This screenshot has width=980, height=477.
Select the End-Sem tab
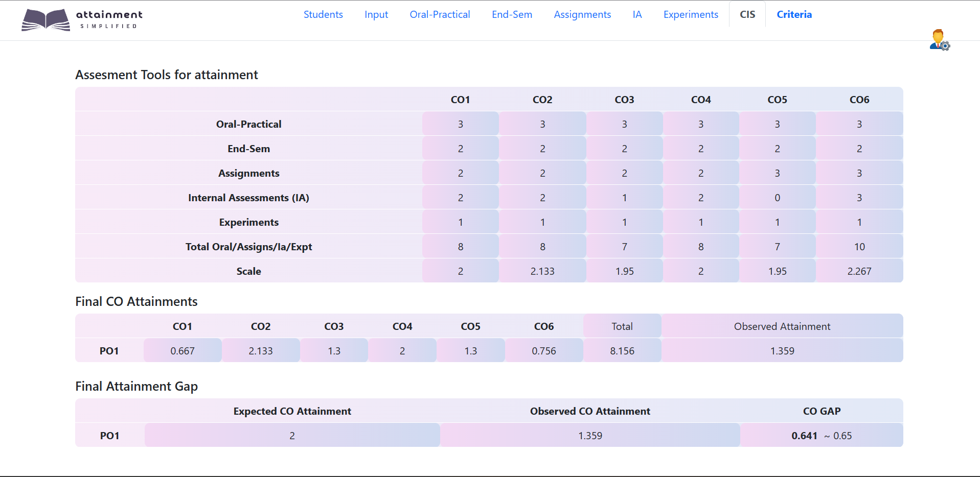tap(512, 14)
